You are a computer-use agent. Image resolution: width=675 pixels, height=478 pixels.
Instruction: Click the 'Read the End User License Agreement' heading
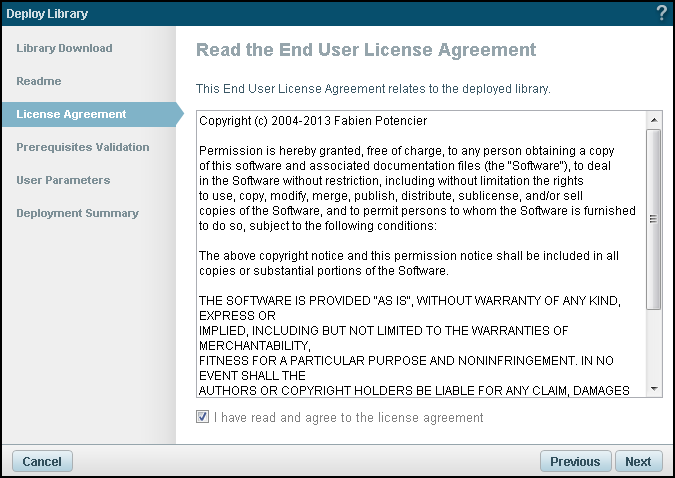click(366, 50)
